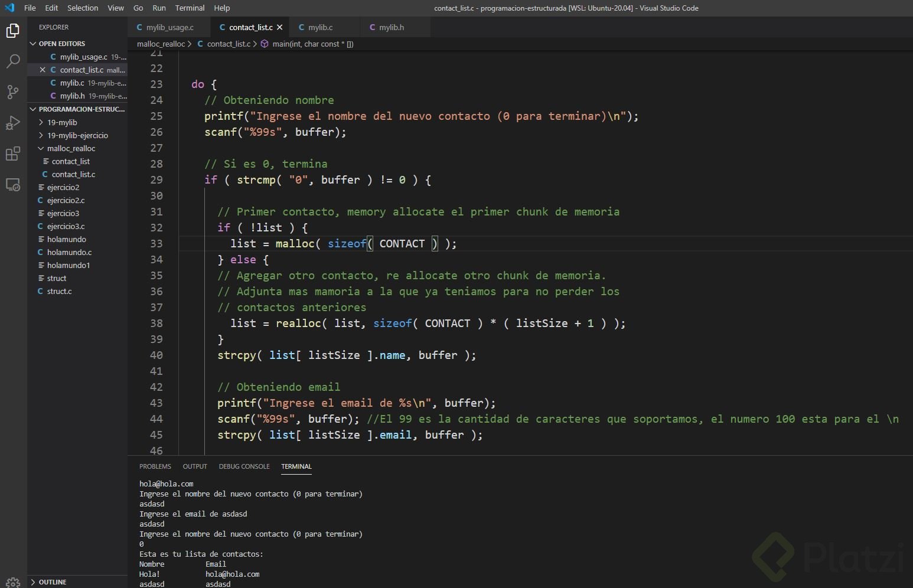This screenshot has height=588, width=913.
Task: Switch to the Problems panel tab
Action: pyautogui.click(x=155, y=466)
